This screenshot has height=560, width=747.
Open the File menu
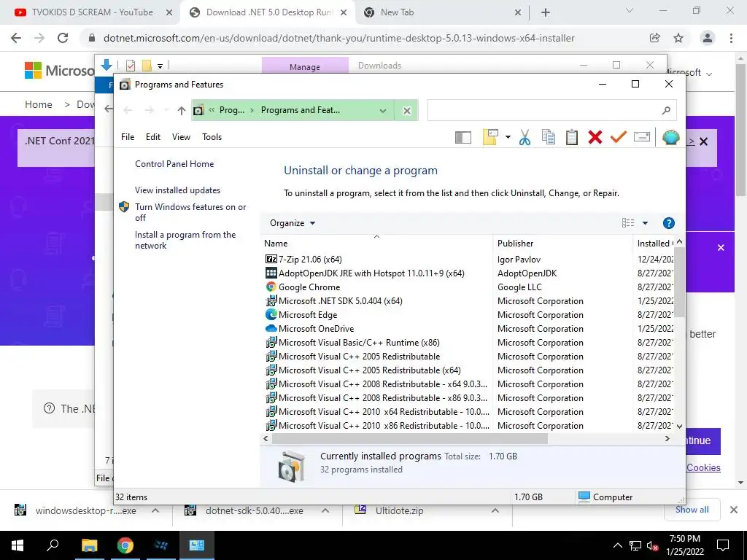[x=128, y=137]
